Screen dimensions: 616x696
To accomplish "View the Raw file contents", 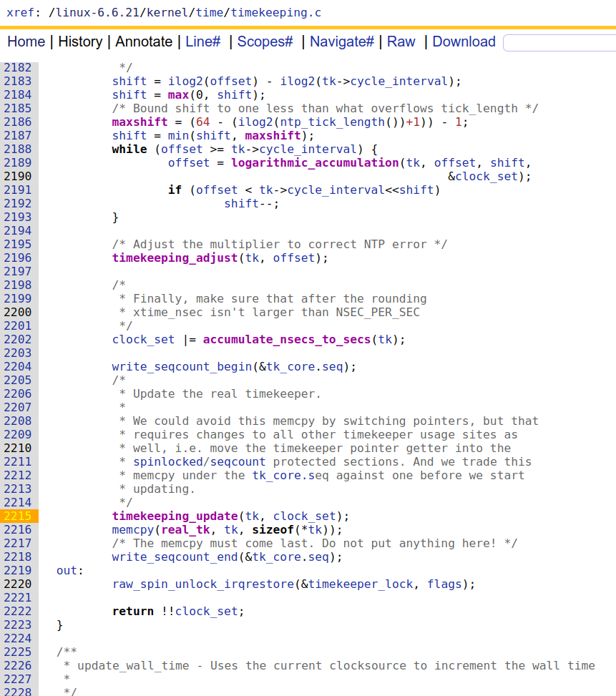I will pyautogui.click(x=401, y=41).
